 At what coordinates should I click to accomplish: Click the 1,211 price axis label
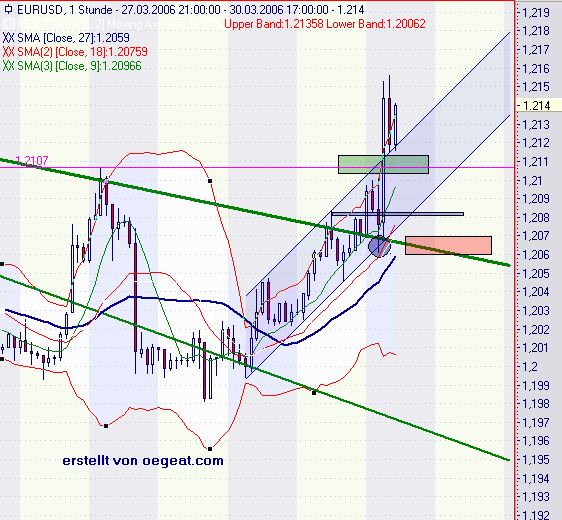536,162
